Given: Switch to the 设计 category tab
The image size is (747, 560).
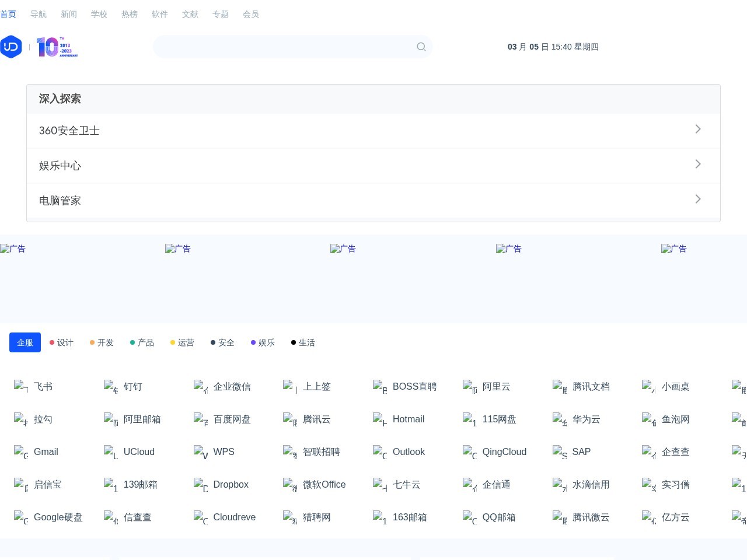Looking at the screenshot, I should (x=62, y=342).
